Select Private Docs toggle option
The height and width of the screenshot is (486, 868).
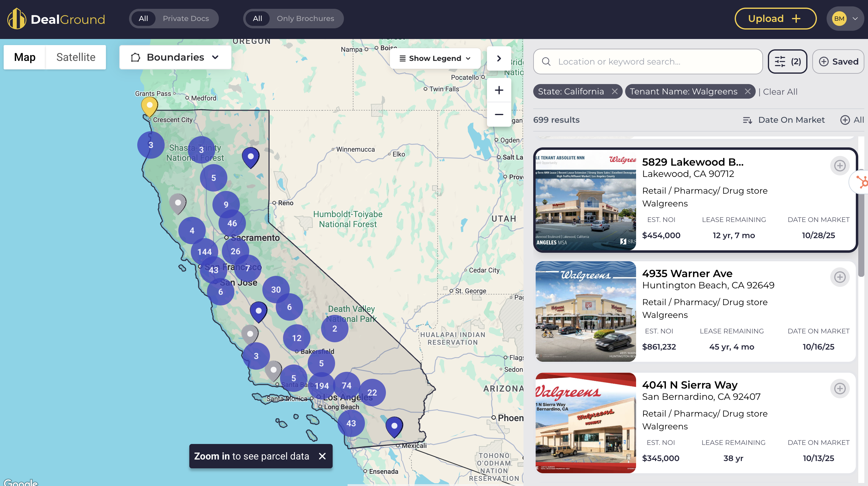(186, 19)
